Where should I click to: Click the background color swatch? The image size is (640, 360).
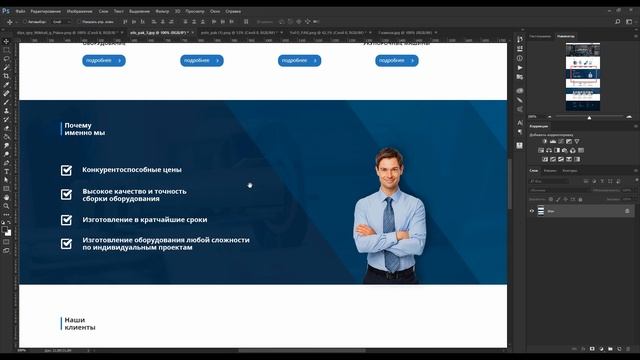click(x=9, y=233)
